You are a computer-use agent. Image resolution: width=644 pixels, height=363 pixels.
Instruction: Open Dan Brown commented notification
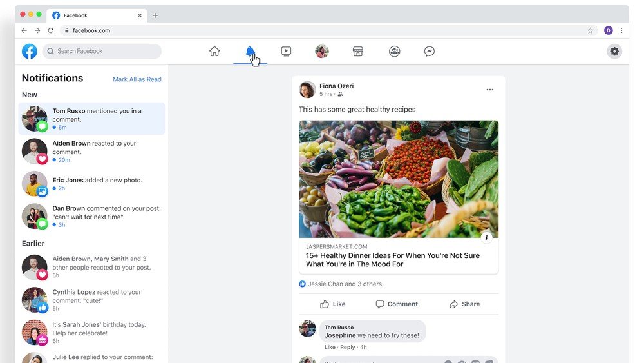coord(91,216)
